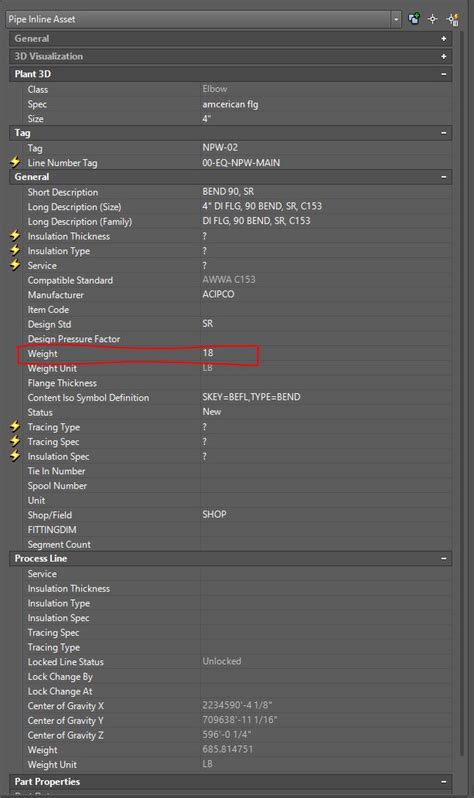The height and width of the screenshot is (798, 474).
Task: Expand the 3D Visualization section
Action: point(443,56)
